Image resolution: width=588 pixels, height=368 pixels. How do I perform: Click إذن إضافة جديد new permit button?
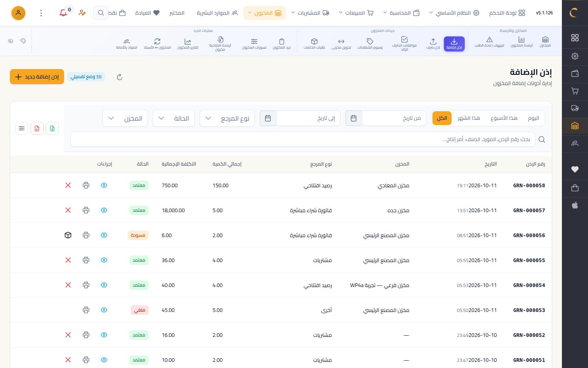[37, 76]
